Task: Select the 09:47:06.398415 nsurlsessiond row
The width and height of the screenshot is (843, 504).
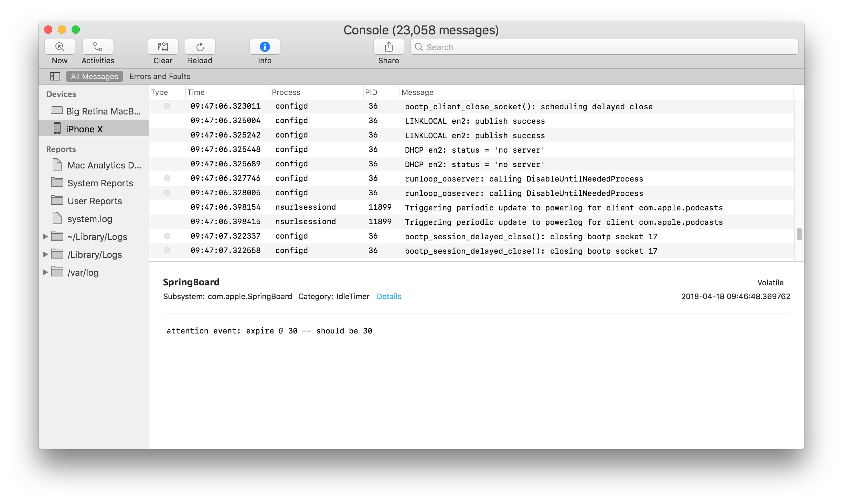Action: pyautogui.click(x=472, y=222)
